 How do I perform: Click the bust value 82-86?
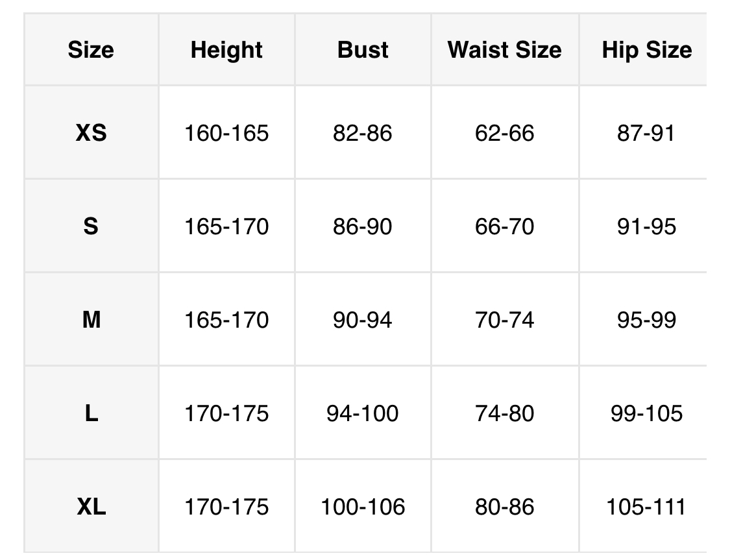(363, 133)
